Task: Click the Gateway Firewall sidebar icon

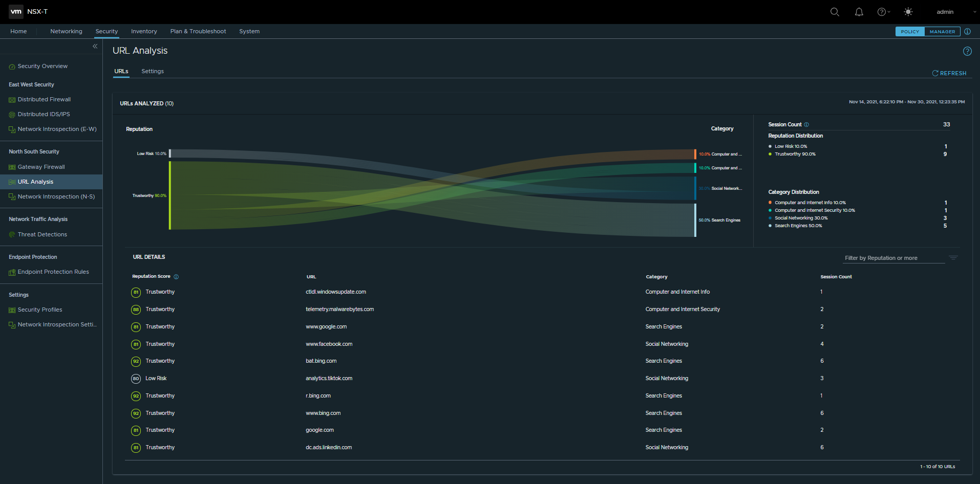Action: coord(12,167)
